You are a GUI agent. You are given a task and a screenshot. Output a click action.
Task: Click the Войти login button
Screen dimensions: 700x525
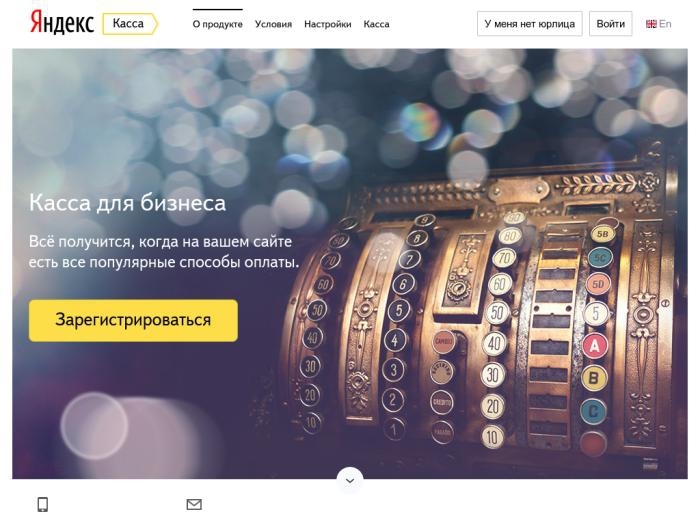click(x=610, y=24)
